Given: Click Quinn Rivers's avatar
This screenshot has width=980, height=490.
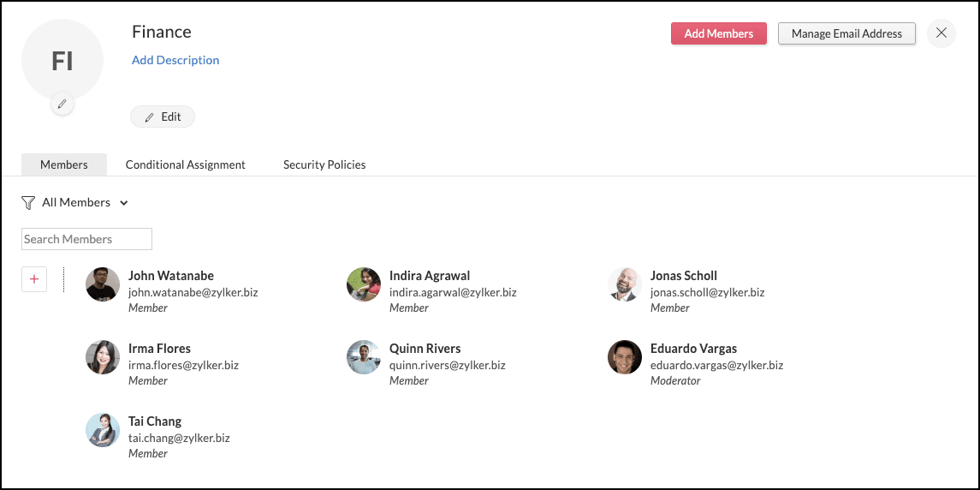Looking at the screenshot, I should click(364, 357).
